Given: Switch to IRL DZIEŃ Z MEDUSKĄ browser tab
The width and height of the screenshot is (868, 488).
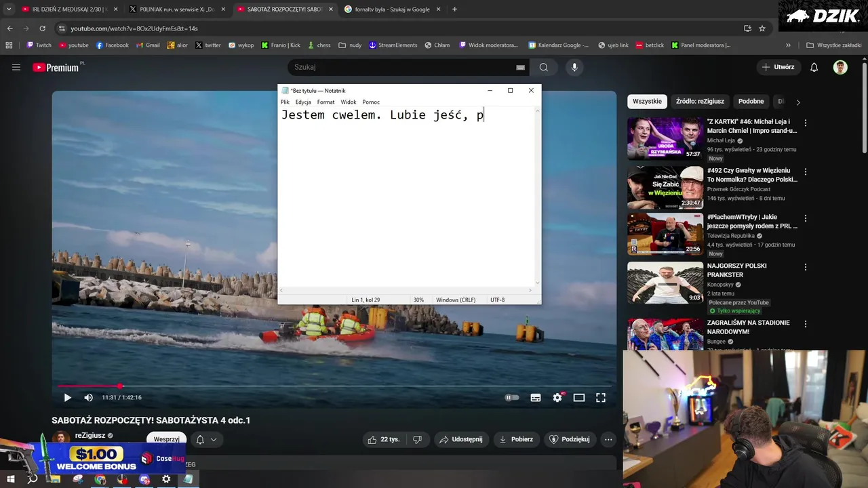Looking at the screenshot, I should coord(69,9).
